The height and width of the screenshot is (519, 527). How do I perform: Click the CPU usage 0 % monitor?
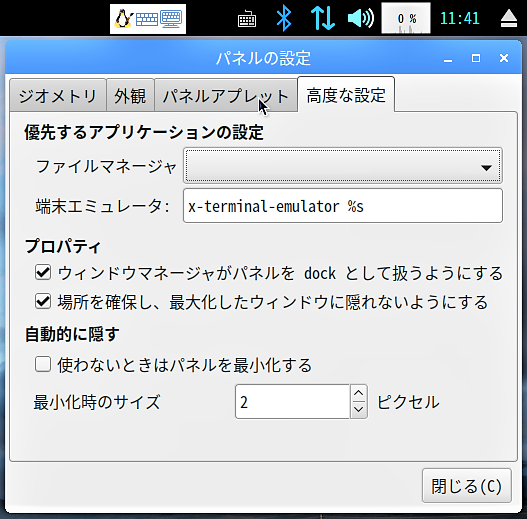406,18
